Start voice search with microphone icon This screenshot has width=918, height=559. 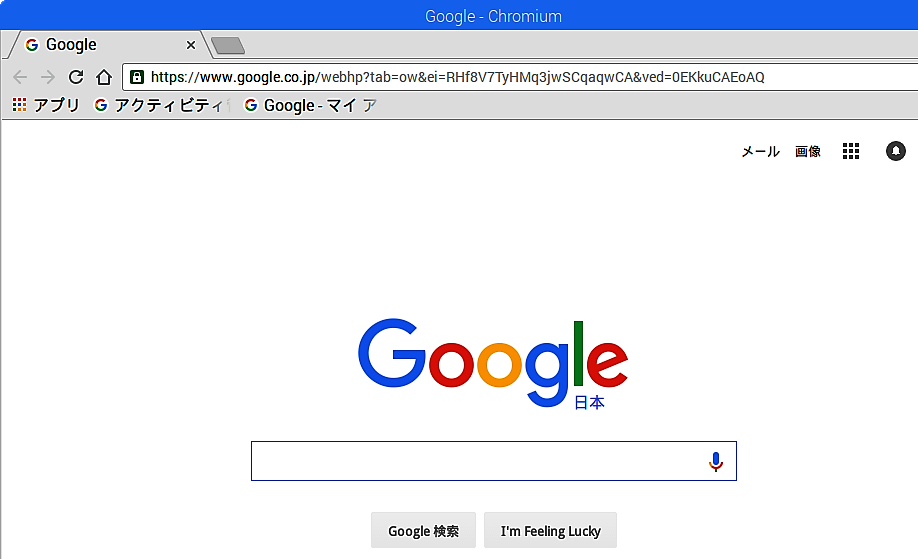pyautogui.click(x=715, y=461)
